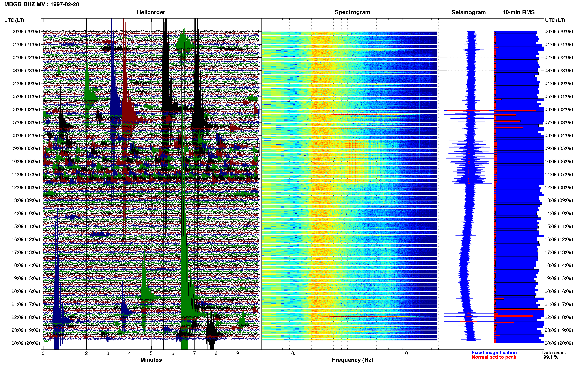This screenshot has width=588, height=368.
Task: Click left-axis time label '21:09 (17:09)'
Action: 26,304
